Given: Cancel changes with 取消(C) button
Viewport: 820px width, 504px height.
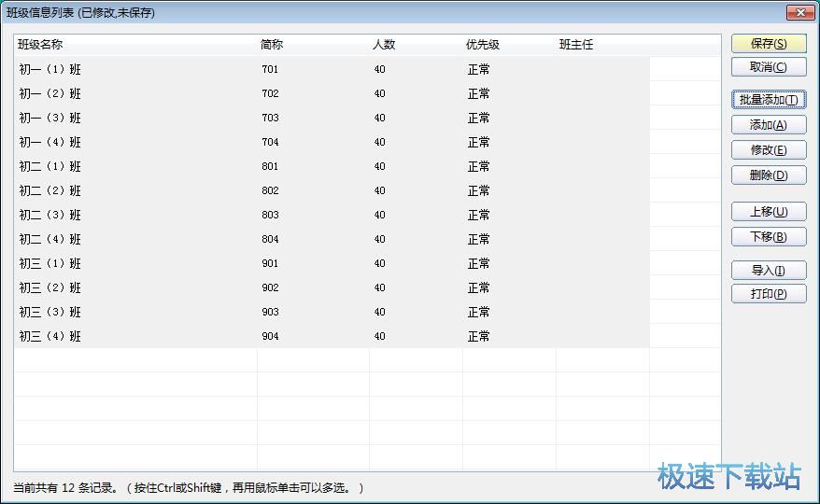Looking at the screenshot, I should coord(769,67).
